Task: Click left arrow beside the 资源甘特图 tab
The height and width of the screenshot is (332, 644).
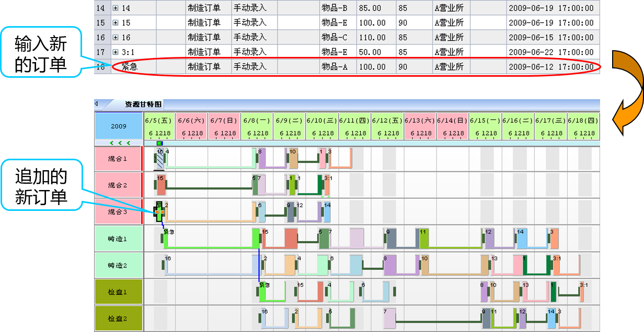Action: click(96, 104)
